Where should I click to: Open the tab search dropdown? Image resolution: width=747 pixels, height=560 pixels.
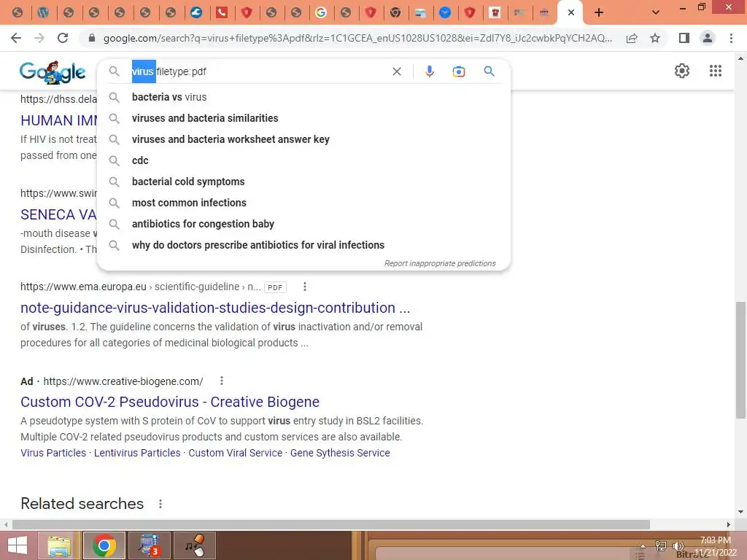[x=656, y=12]
